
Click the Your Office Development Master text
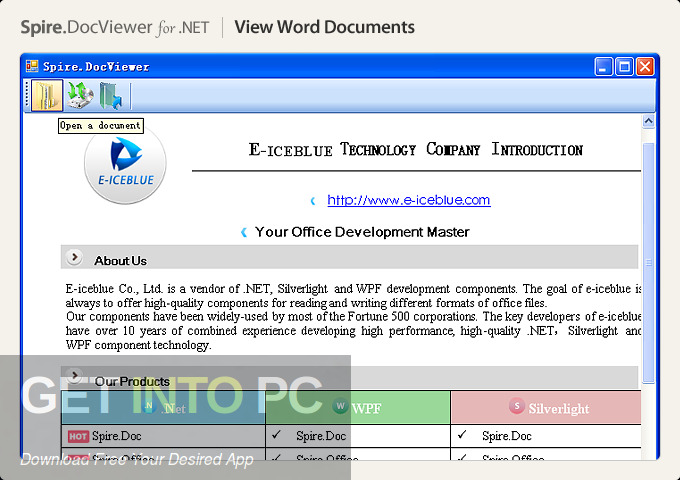click(x=362, y=232)
